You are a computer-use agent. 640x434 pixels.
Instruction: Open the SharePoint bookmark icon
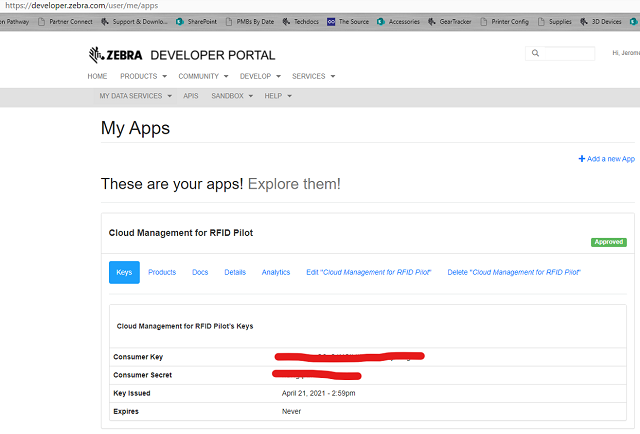click(180, 22)
